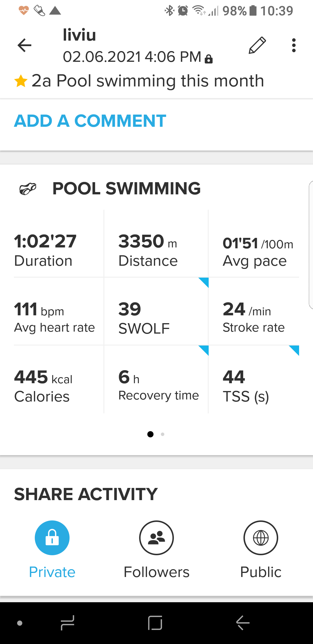Tap the 3350 m Distance tile
The height and width of the screenshot is (644, 313).
coord(156,249)
